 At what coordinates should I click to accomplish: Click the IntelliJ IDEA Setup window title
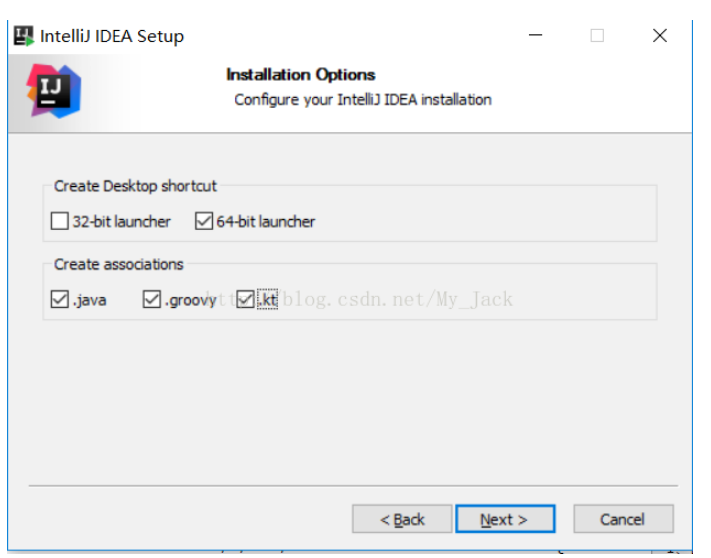(x=112, y=36)
